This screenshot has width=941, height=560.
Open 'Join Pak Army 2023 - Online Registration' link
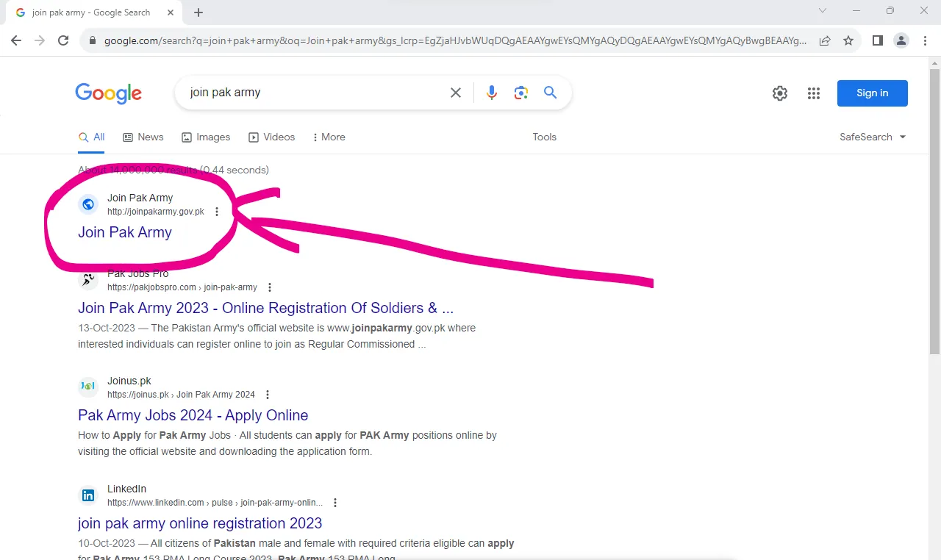(x=266, y=308)
